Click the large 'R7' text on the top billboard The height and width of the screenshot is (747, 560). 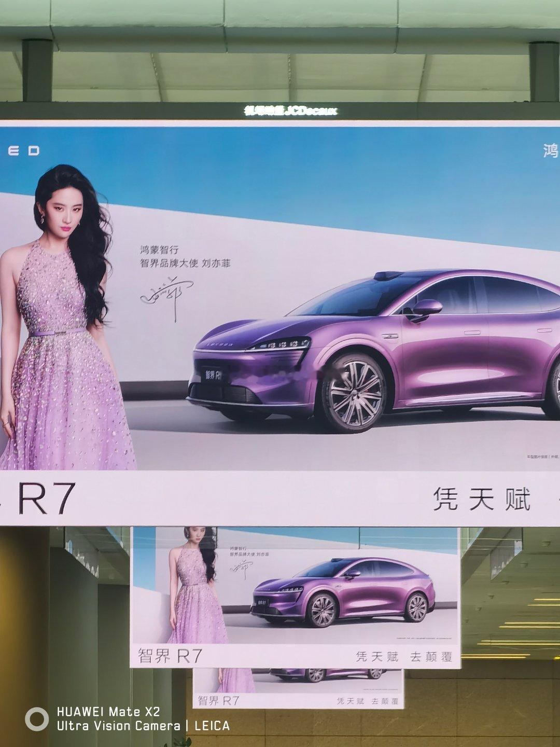tap(47, 499)
